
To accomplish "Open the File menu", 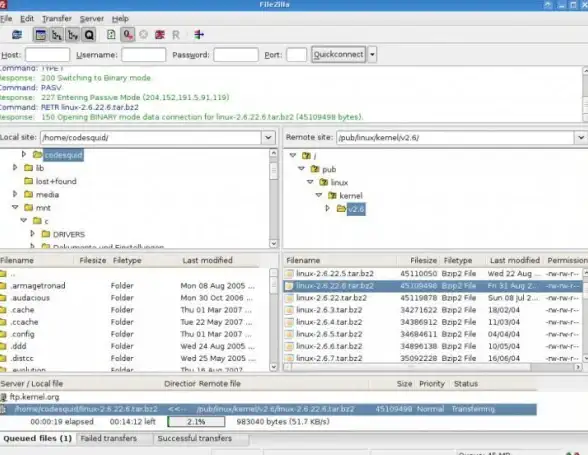I will click(6, 19).
